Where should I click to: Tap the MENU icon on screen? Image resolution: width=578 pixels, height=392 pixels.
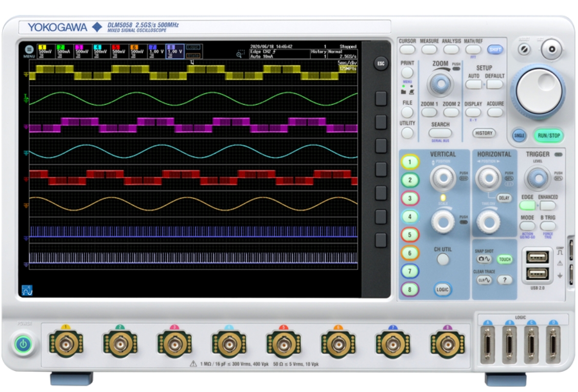coord(29,50)
